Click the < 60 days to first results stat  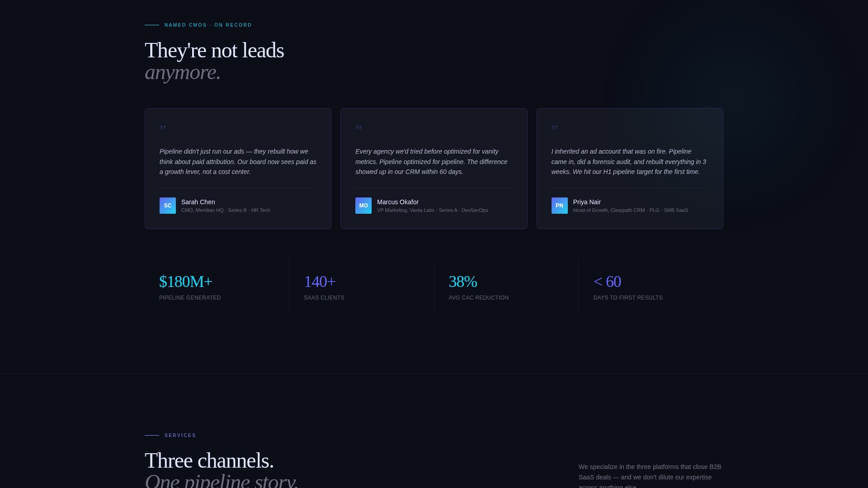click(x=608, y=281)
